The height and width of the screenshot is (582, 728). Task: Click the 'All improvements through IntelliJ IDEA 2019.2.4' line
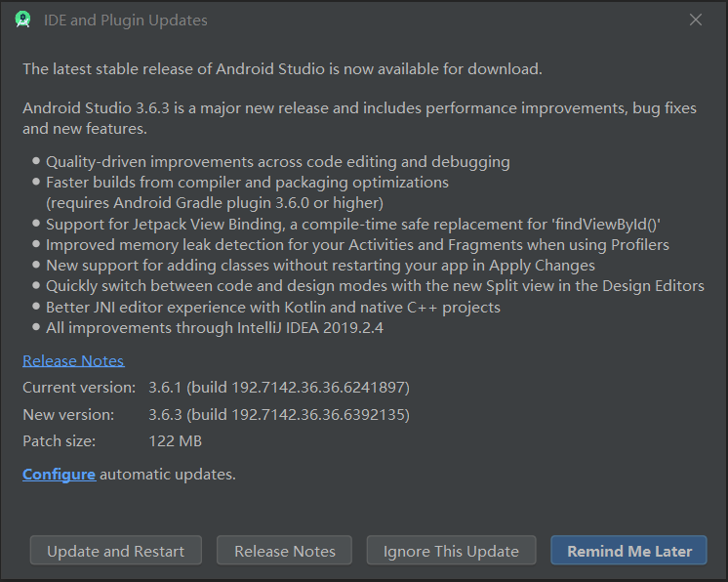point(215,328)
